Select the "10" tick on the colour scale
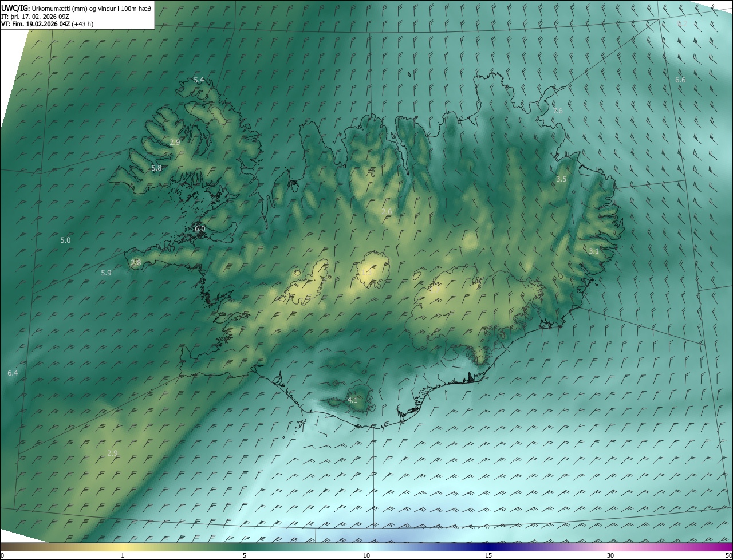This screenshot has height=560, width=733. click(x=366, y=555)
